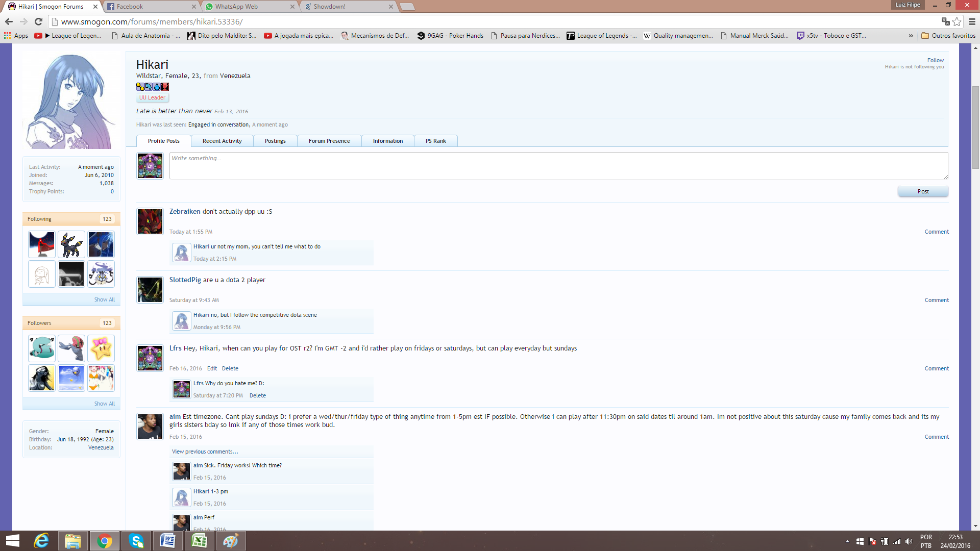Open Excel from the taskbar
Screen dimensions: 980x551
click(x=199, y=541)
